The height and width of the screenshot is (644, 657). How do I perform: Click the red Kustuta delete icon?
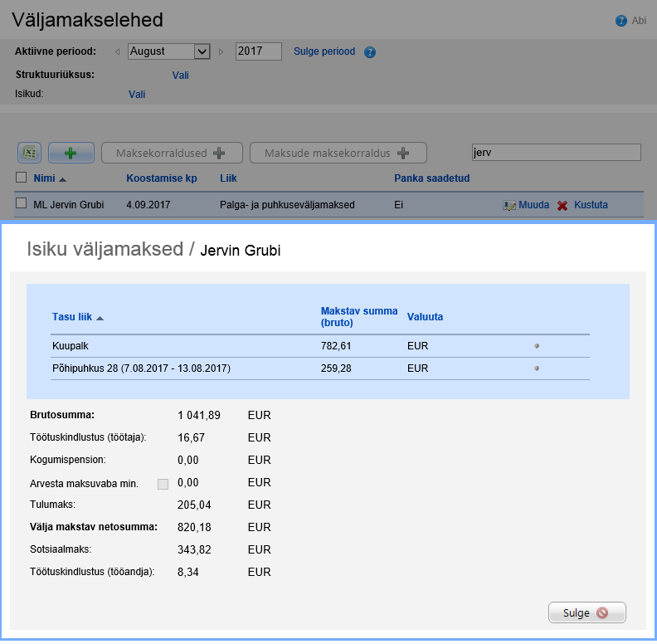pyautogui.click(x=562, y=205)
